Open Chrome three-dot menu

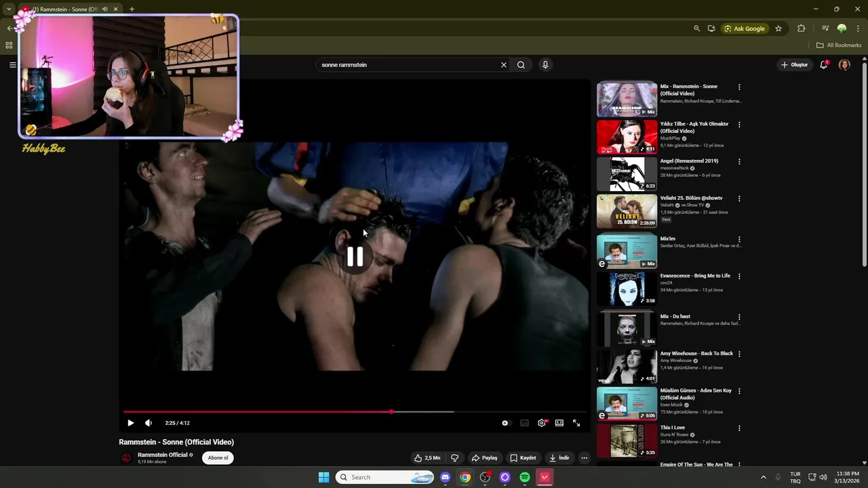(x=858, y=28)
